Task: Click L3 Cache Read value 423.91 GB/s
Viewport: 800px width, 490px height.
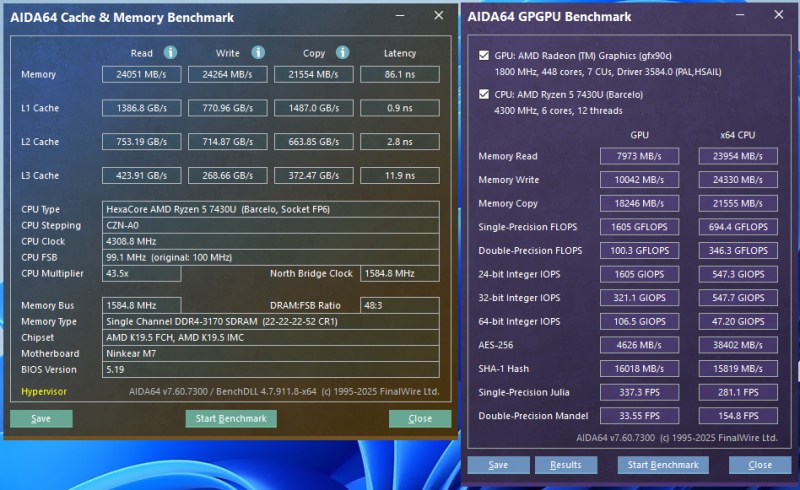Action: (x=141, y=176)
